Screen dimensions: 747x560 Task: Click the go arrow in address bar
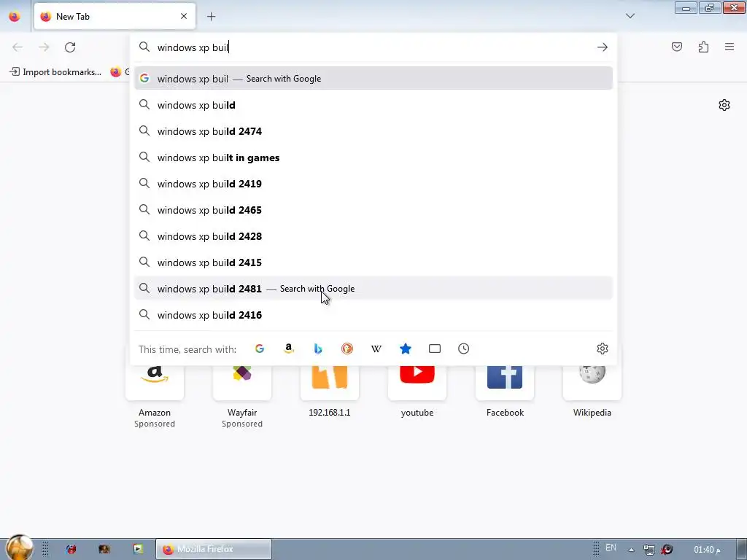click(x=602, y=47)
